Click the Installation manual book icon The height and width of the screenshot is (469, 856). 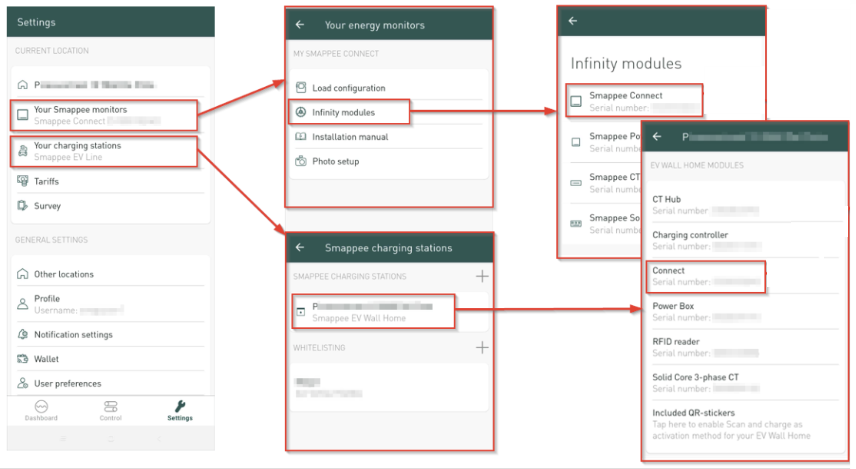301,136
